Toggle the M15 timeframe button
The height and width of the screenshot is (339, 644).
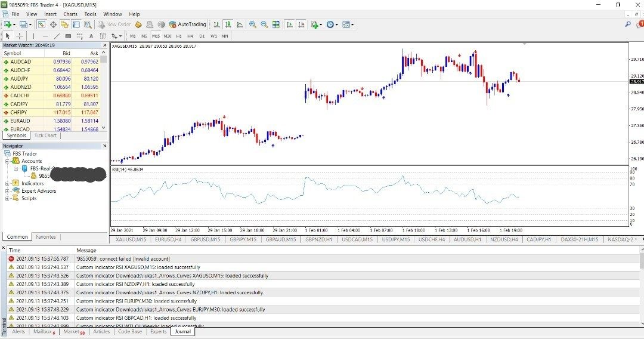156,36
